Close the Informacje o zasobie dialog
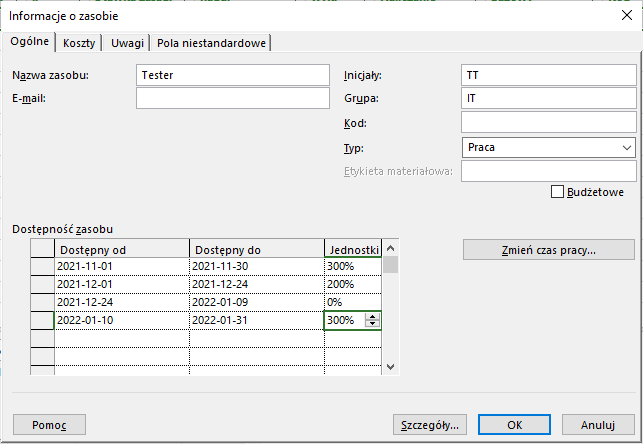This screenshot has height=444, width=643. (626, 15)
